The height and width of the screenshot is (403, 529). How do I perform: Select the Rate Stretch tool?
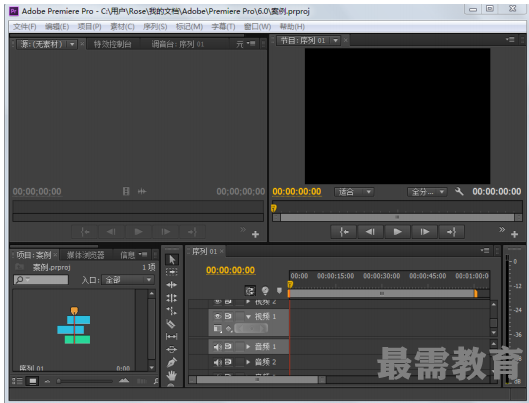[x=172, y=311]
